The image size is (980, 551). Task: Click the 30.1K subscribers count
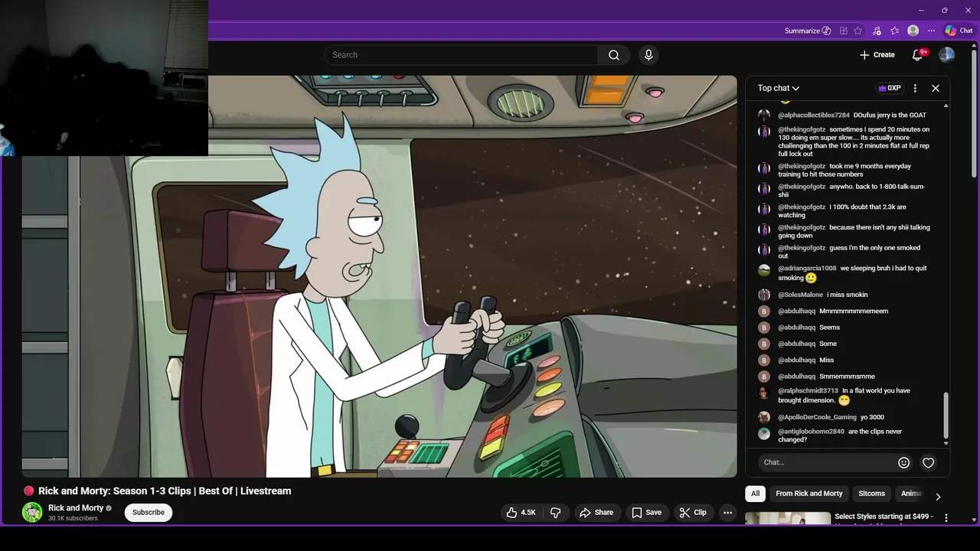(x=73, y=519)
